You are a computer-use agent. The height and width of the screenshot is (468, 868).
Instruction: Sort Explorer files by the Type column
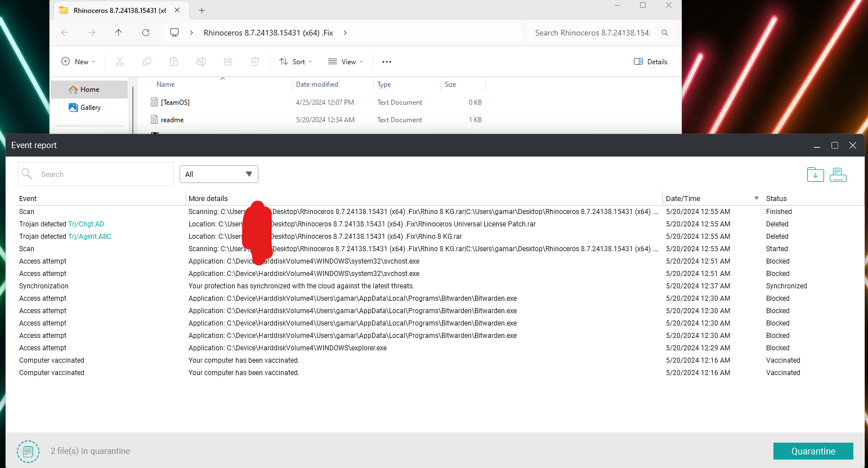(x=384, y=84)
